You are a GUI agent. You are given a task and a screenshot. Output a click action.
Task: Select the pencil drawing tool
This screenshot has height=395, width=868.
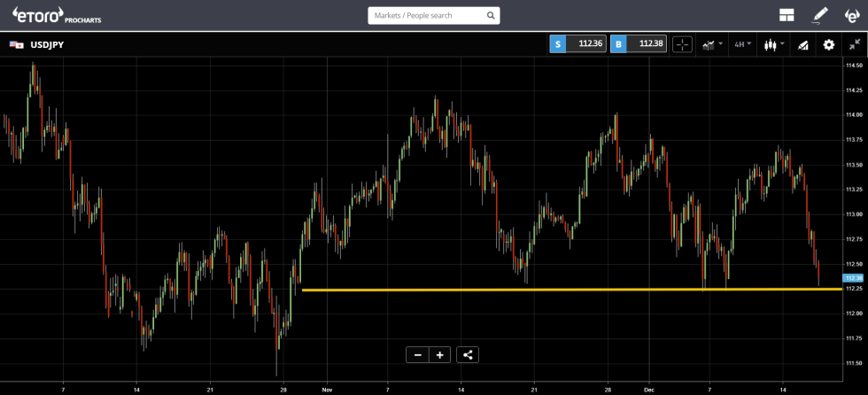pyautogui.click(x=819, y=15)
